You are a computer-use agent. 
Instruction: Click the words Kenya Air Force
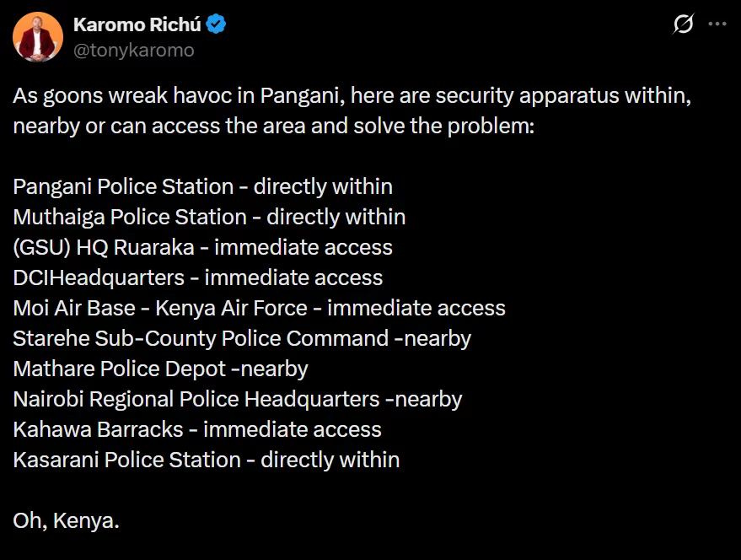[x=232, y=308]
